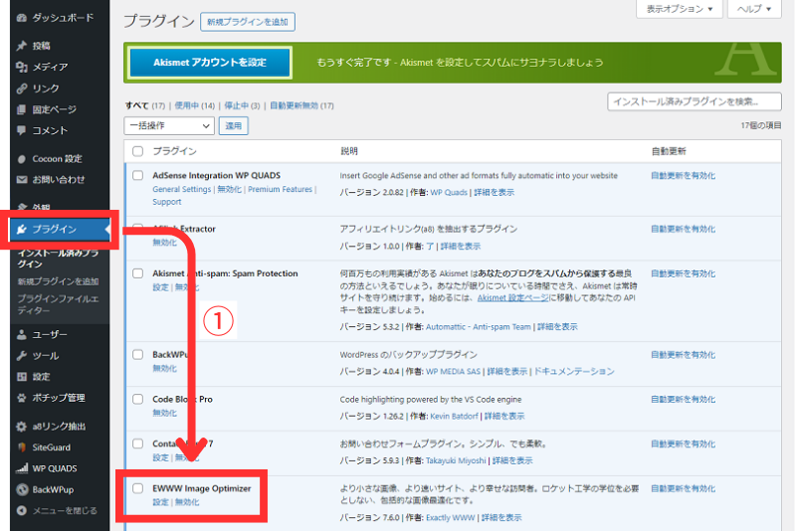Screen dimensions: 795x532
Task: Click the お問い合わせ envelope icon
Action: coord(21,179)
